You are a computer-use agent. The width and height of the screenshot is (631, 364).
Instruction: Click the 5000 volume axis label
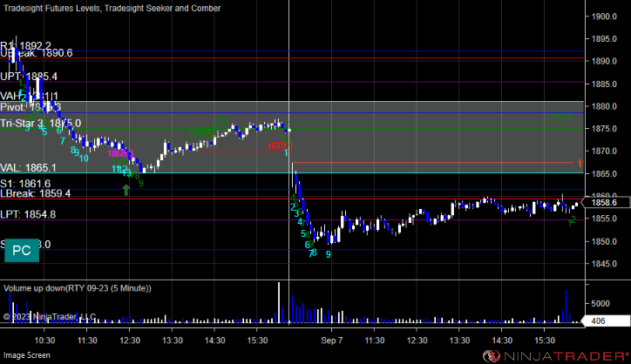coord(600,303)
